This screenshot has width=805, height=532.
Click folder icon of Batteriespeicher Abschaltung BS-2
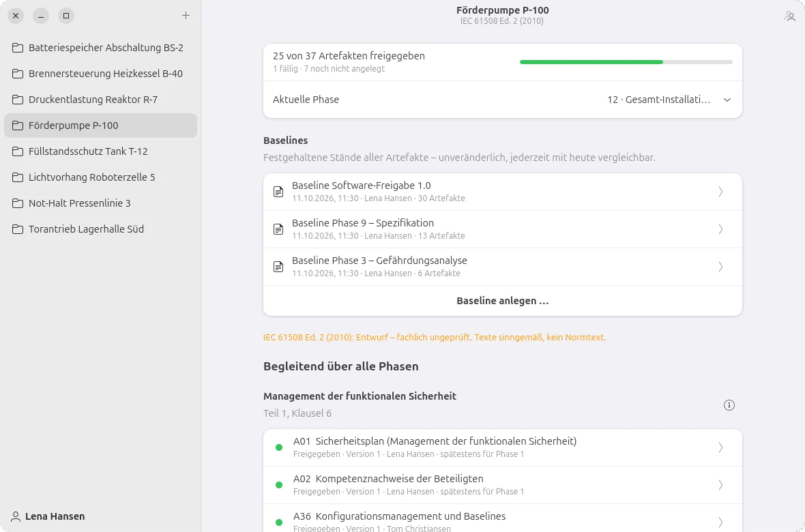coord(18,48)
